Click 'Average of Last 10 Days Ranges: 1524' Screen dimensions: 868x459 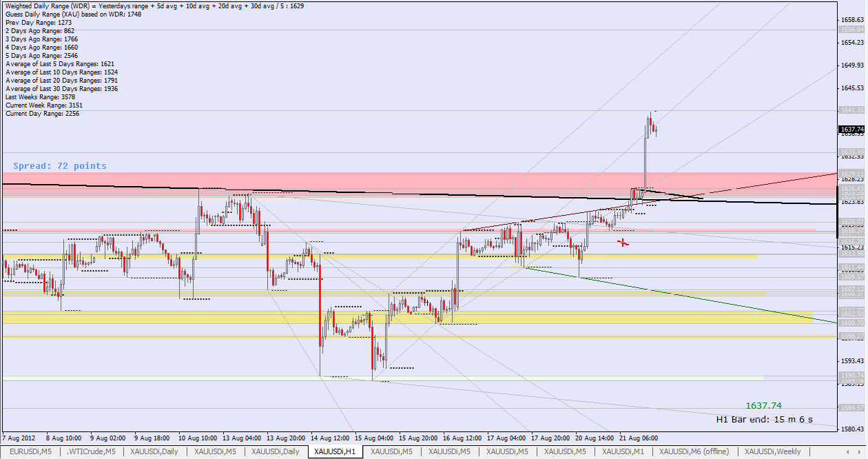point(61,72)
